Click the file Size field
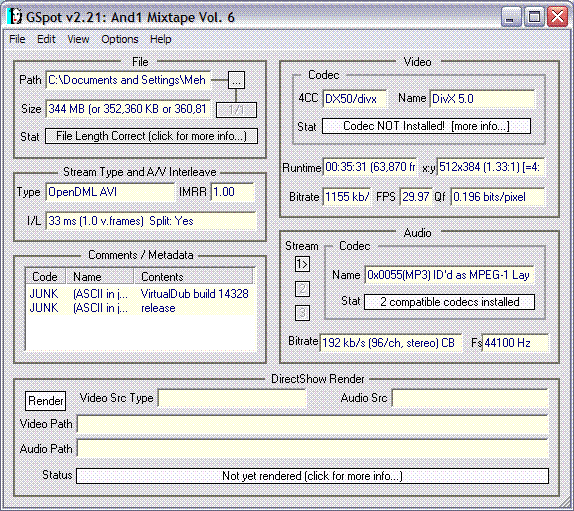 [128, 109]
